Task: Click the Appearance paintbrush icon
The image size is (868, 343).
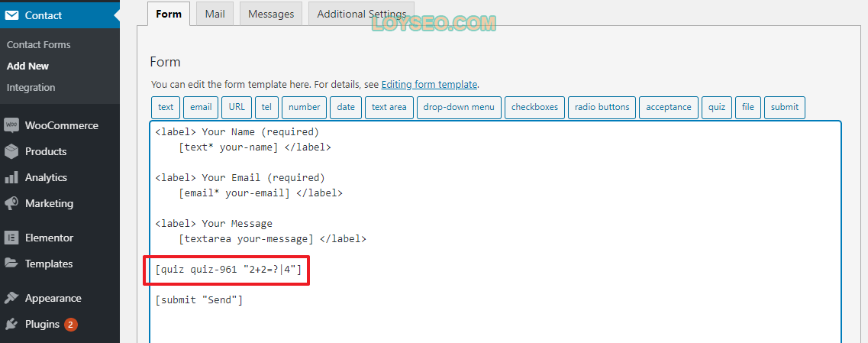Action: 11,298
